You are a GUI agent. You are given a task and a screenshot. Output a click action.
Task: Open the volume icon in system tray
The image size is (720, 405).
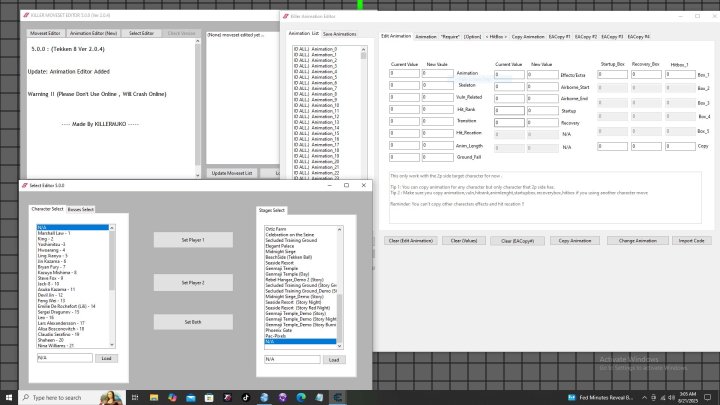672,398
